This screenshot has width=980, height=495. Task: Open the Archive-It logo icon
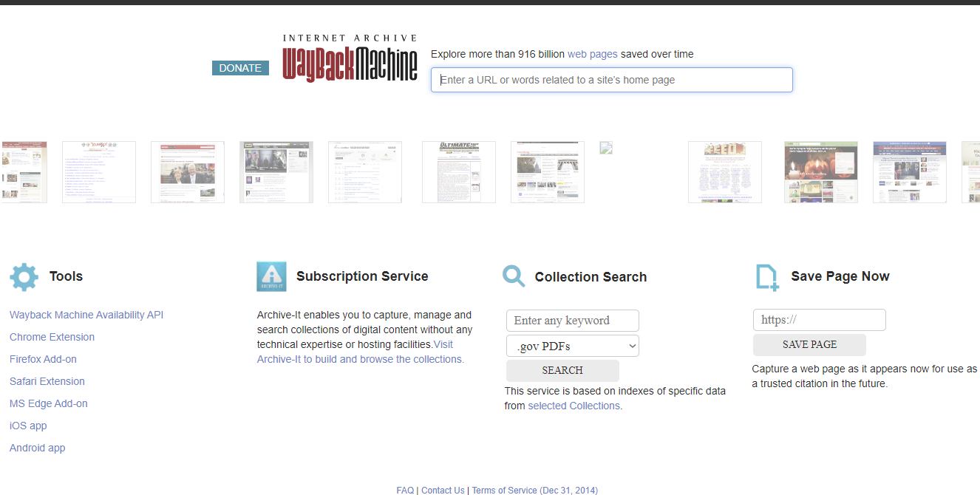pos(271,276)
